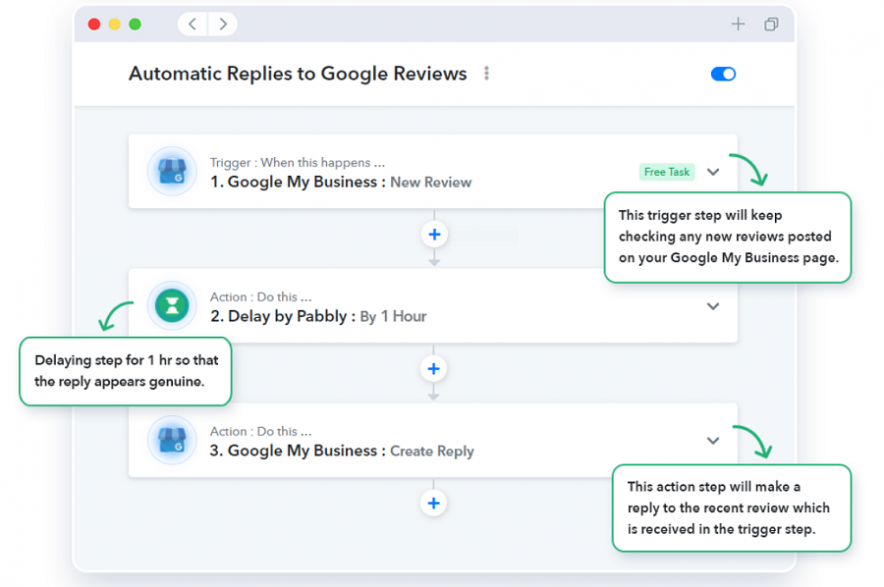Select the Google My Business trigger icon
The image size is (884, 587).
click(x=171, y=172)
